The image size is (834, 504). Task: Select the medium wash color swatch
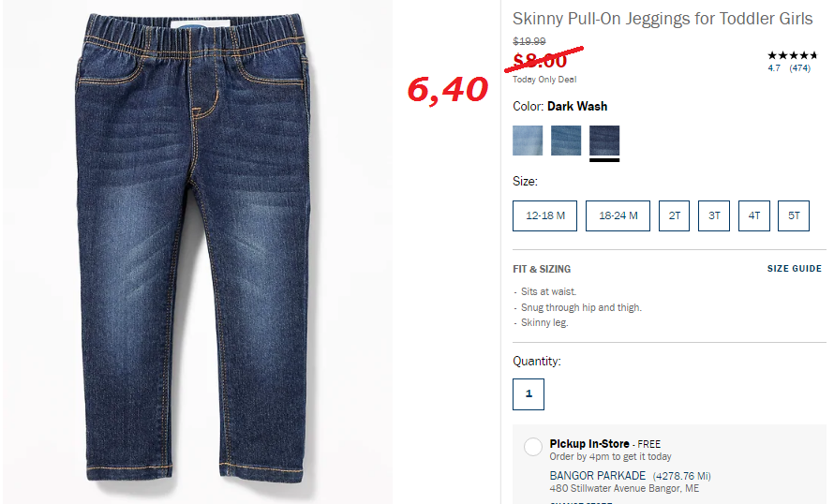pyautogui.click(x=565, y=141)
